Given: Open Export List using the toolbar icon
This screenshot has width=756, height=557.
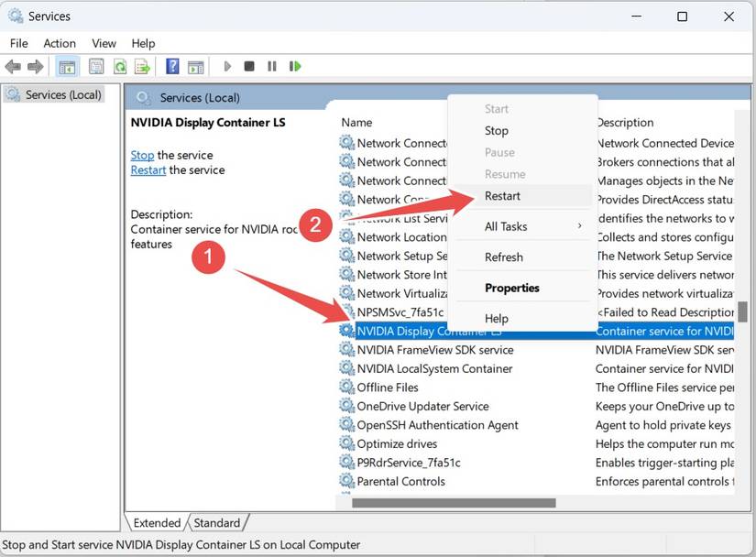Looking at the screenshot, I should pos(143,66).
